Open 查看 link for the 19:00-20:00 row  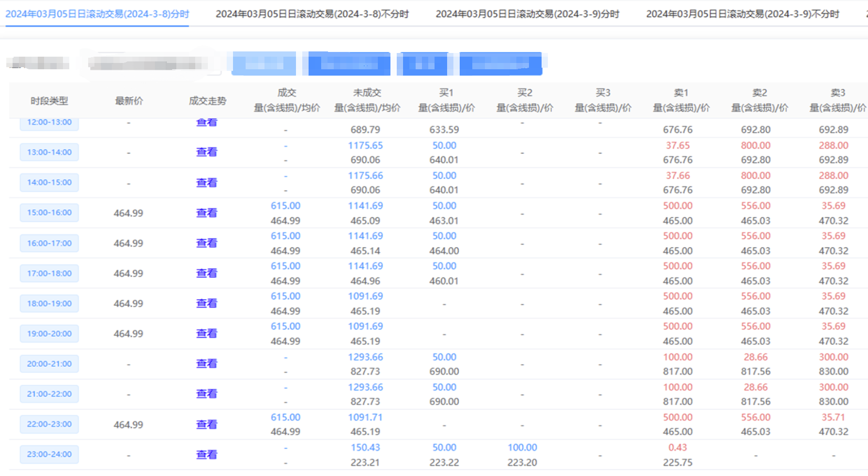(x=206, y=333)
